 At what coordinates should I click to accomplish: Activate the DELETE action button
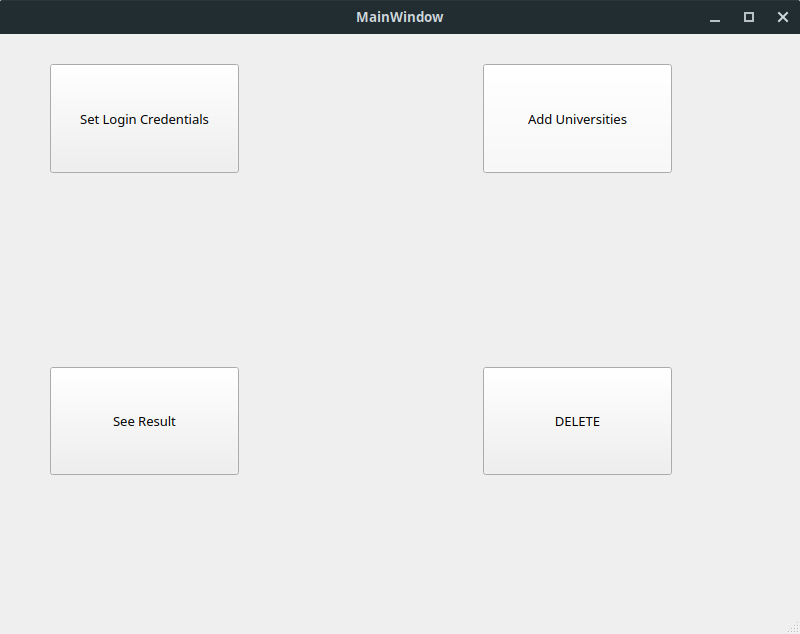[577, 421]
